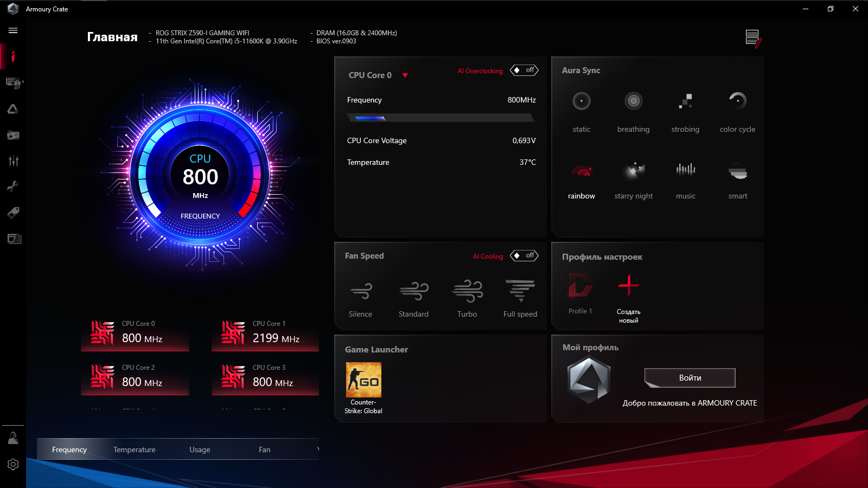
Task: Open the Devices section in the sidebar
Action: tap(13, 83)
